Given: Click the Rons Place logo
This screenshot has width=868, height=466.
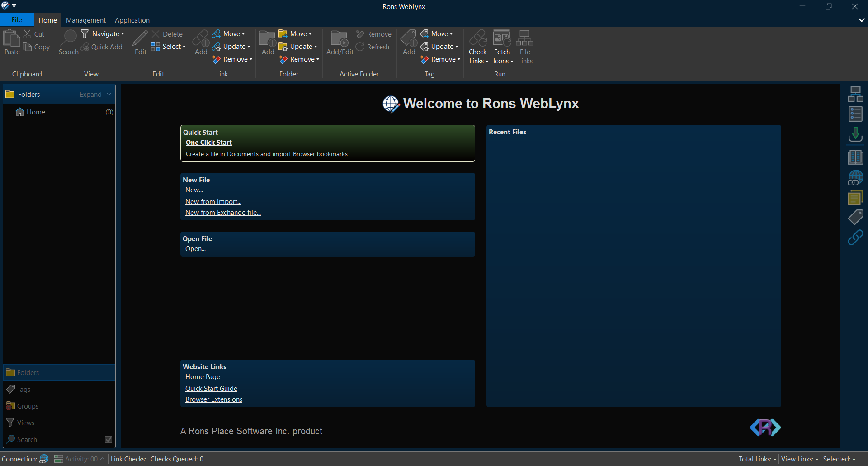Looking at the screenshot, I should pyautogui.click(x=765, y=427).
